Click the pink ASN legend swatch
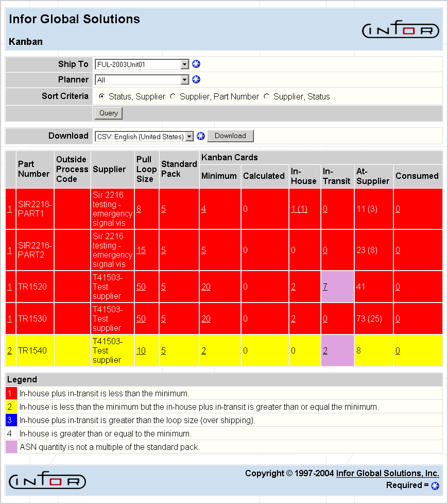 [11, 447]
